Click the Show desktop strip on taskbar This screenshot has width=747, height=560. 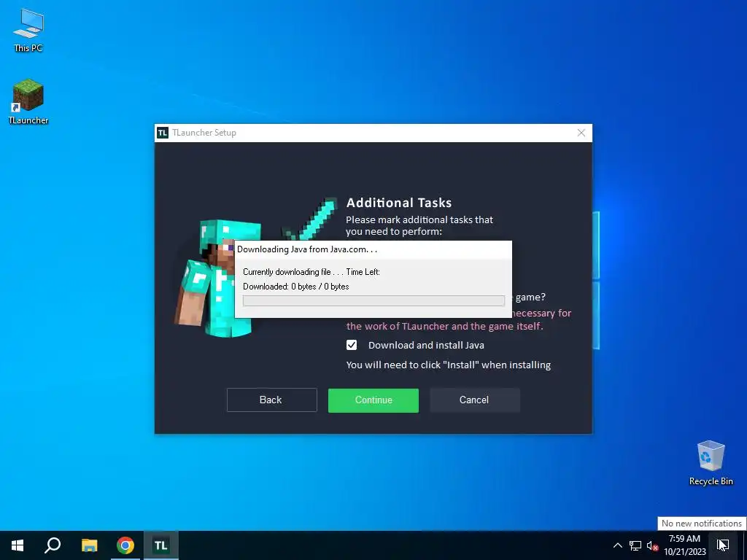click(x=744, y=545)
